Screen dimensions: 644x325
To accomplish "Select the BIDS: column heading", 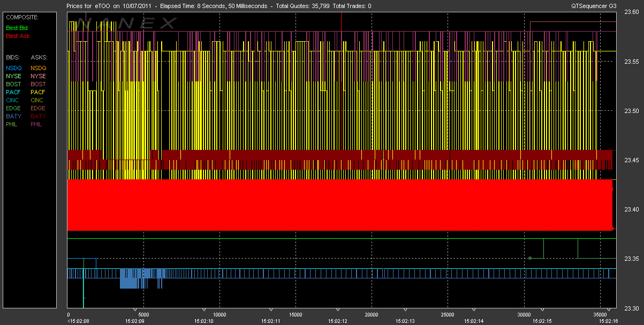I will (13, 57).
